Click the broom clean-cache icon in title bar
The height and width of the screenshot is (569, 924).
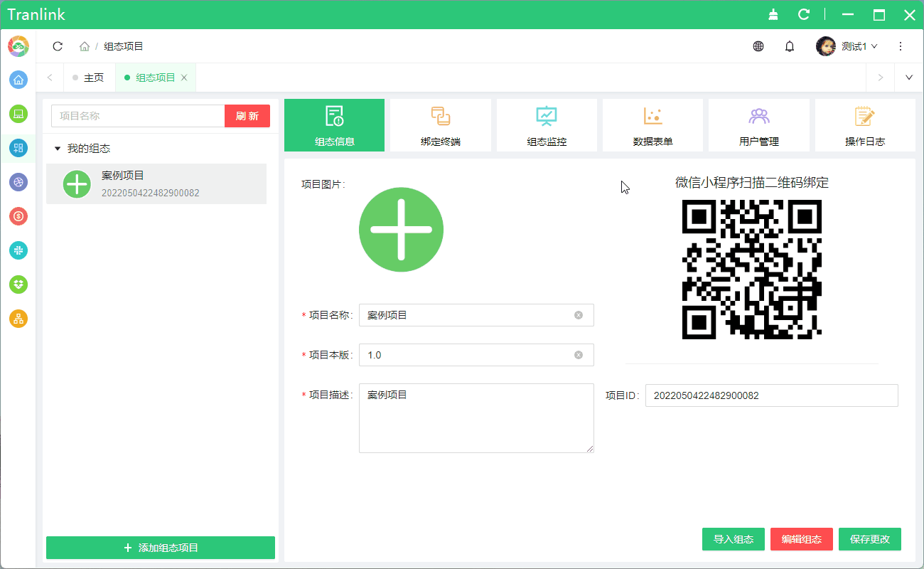pyautogui.click(x=773, y=14)
